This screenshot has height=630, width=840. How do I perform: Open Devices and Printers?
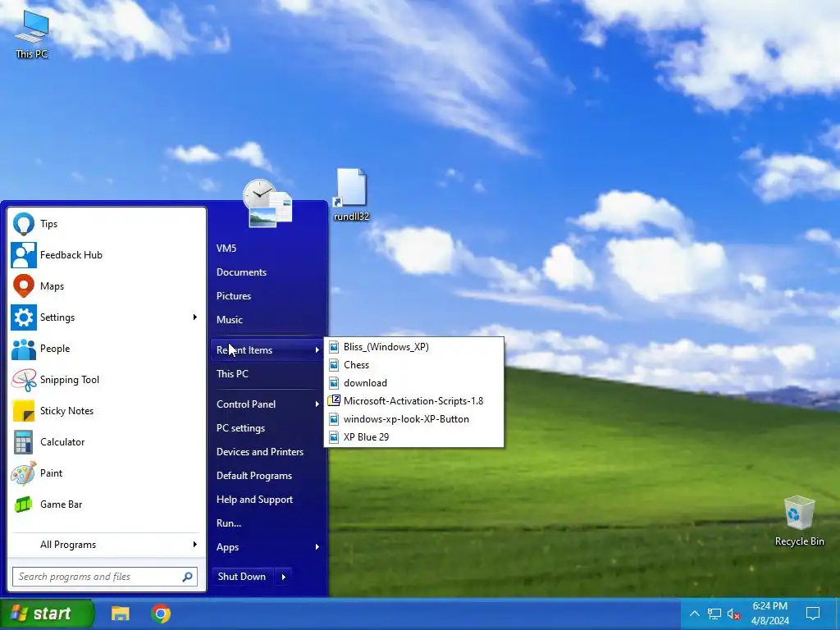pos(267,452)
